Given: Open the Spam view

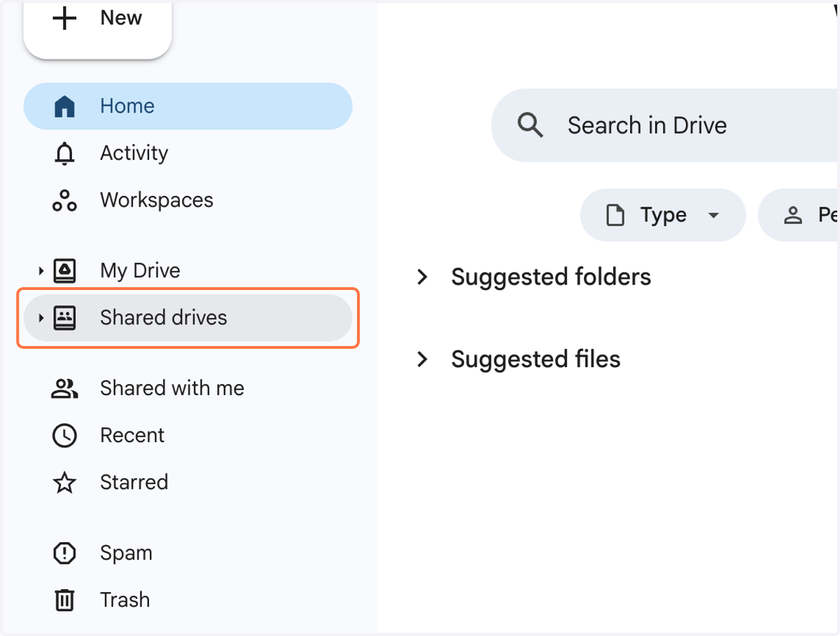Looking at the screenshot, I should pyautogui.click(x=188, y=553).
